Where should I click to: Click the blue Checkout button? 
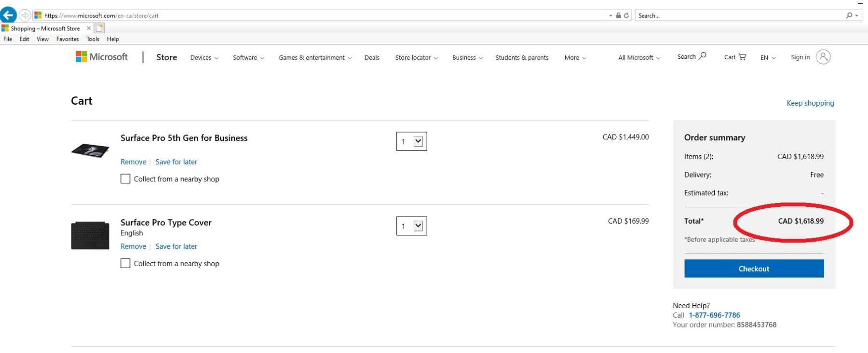(754, 269)
